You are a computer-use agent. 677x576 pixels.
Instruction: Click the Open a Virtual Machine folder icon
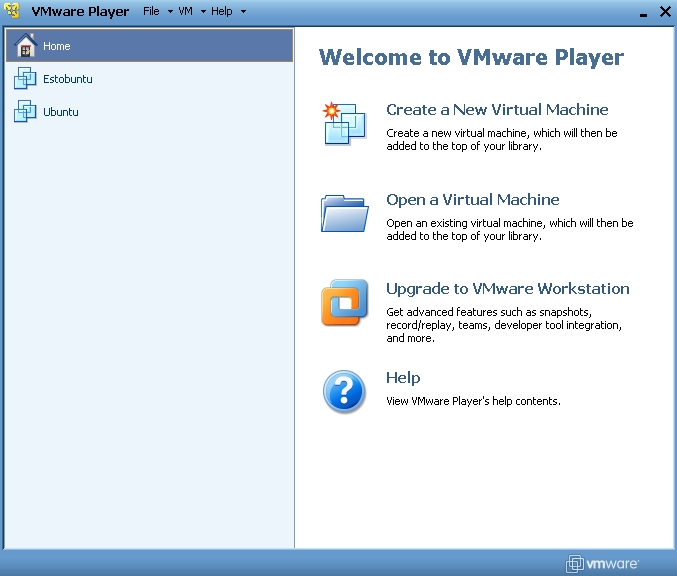(x=345, y=214)
